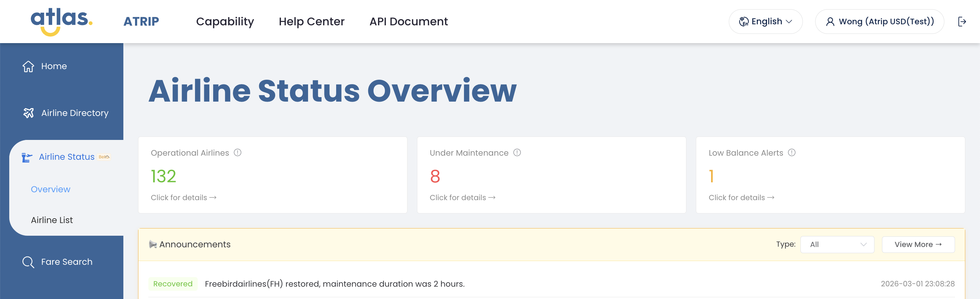Click the Home house icon in sidebar
The image size is (980, 299).
(x=28, y=66)
